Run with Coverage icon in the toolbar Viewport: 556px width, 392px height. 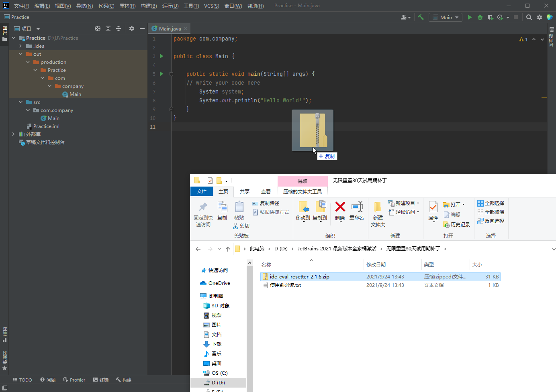click(x=490, y=17)
